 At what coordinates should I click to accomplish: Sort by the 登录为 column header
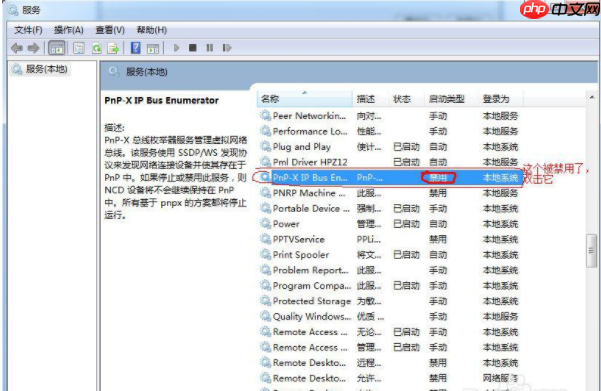point(501,99)
